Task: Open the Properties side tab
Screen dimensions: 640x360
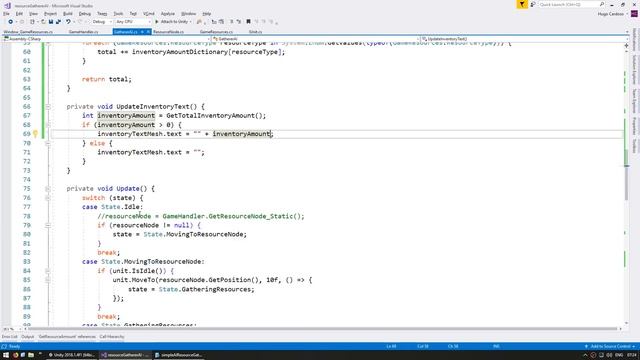Action: 635,126
